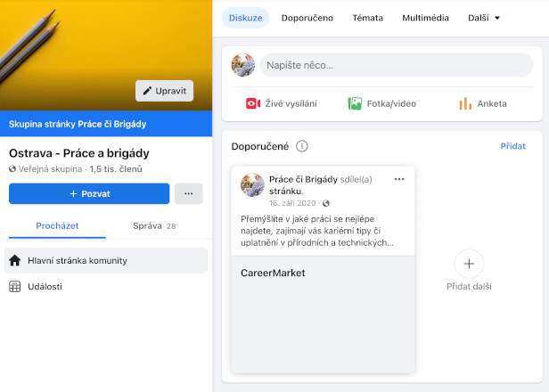The image size is (549, 392).
Task: Create an Anketa poll
Action: 483,103
